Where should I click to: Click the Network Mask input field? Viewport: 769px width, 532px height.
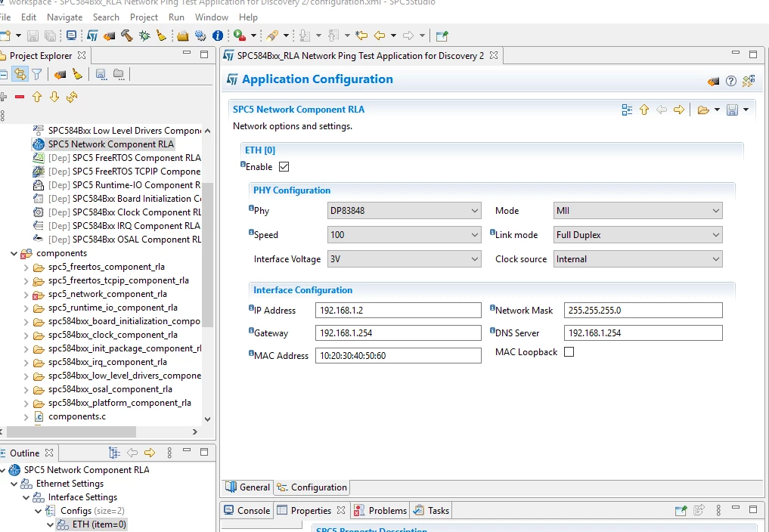643,311
